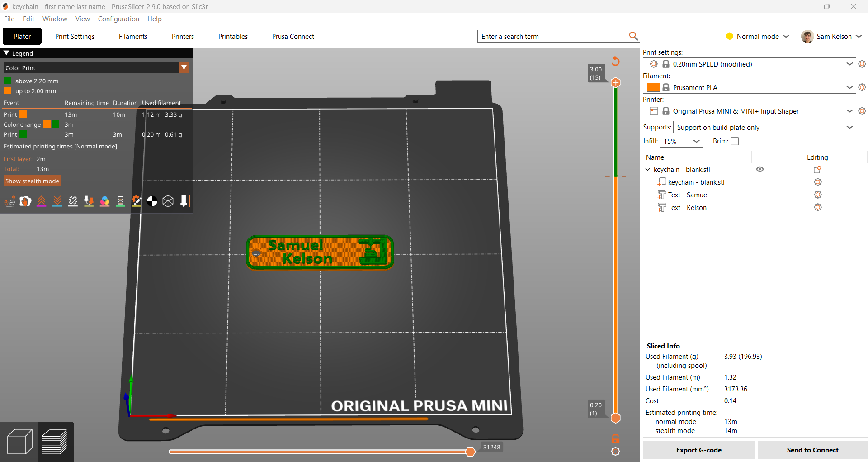This screenshot has width=868, height=462.
Task: Toggle Center of gravity marker icon
Action: click(152, 201)
